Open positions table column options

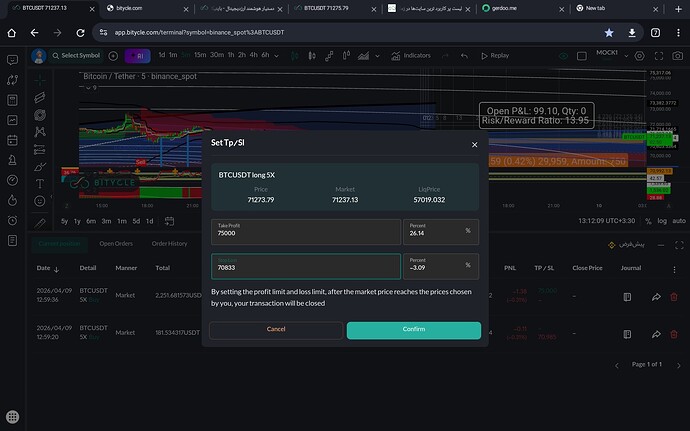pos(674,269)
